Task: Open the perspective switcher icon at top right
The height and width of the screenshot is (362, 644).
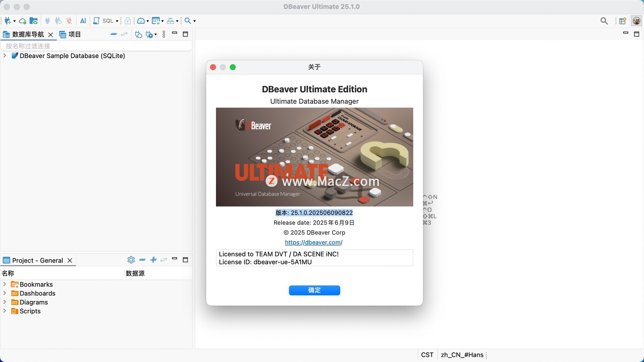Action: [623, 21]
